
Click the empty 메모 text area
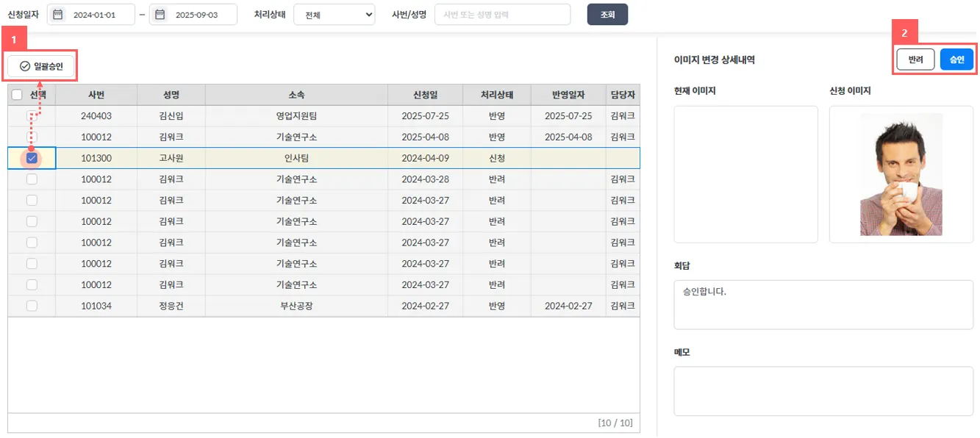pyautogui.click(x=823, y=391)
